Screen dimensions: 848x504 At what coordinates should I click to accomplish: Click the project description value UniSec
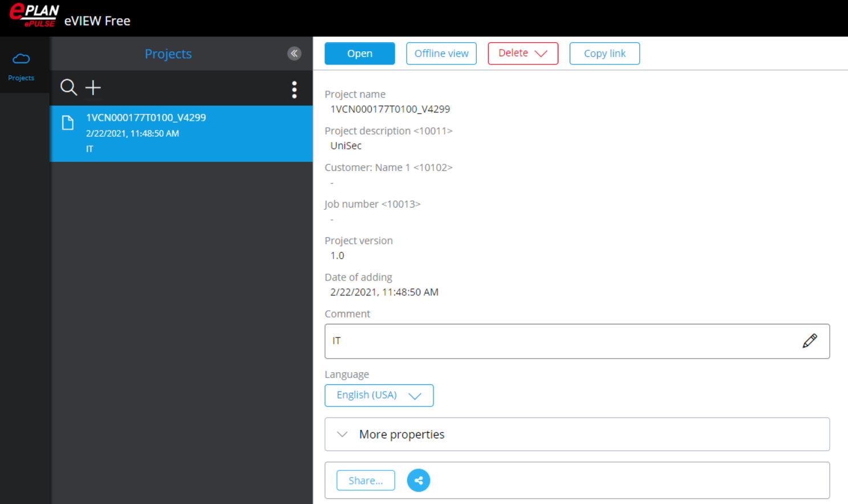click(x=346, y=145)
